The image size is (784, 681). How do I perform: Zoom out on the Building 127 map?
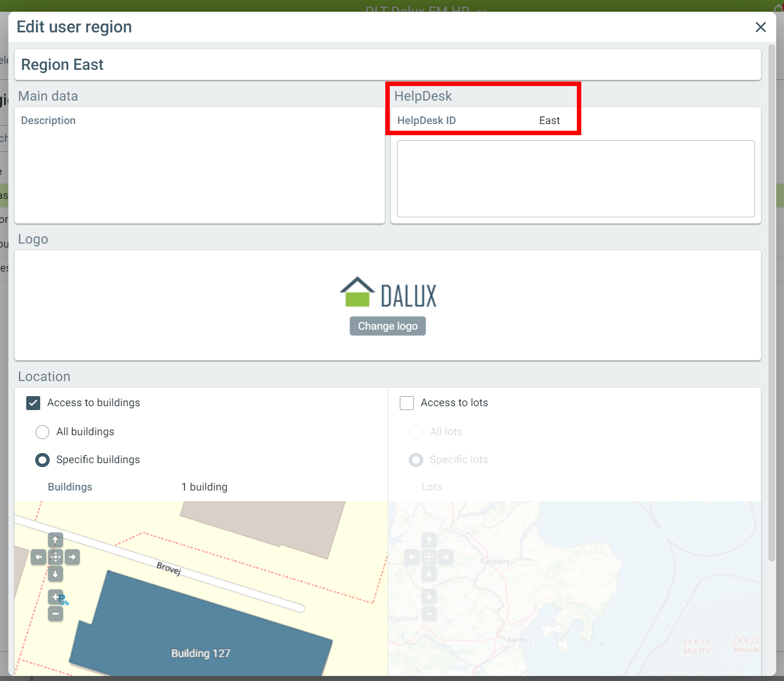point(55,613)
